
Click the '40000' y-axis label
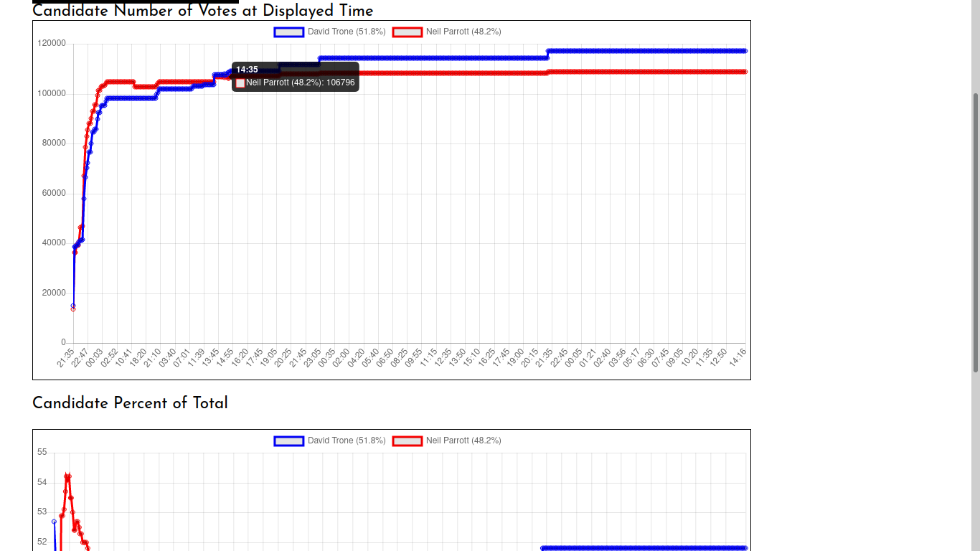pos(54,242)
